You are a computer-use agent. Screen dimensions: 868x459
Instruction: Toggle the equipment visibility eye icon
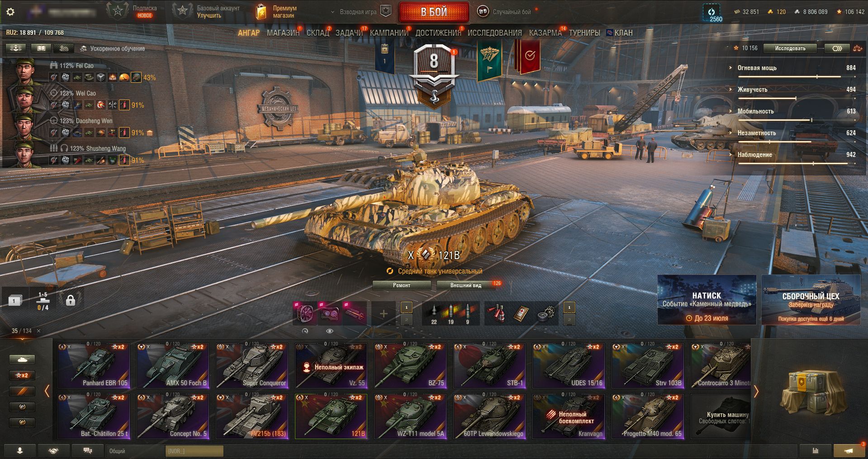coord(330,331)
